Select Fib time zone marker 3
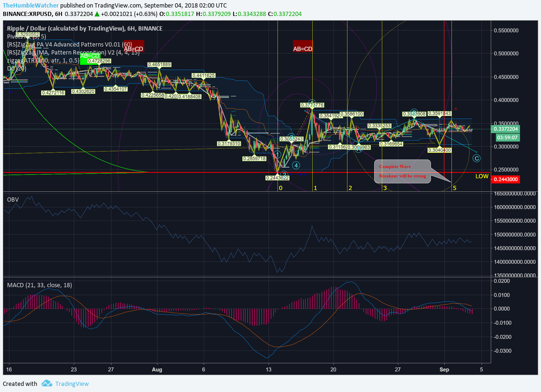This screenshot has height=392, width=541. coord(384,188)
